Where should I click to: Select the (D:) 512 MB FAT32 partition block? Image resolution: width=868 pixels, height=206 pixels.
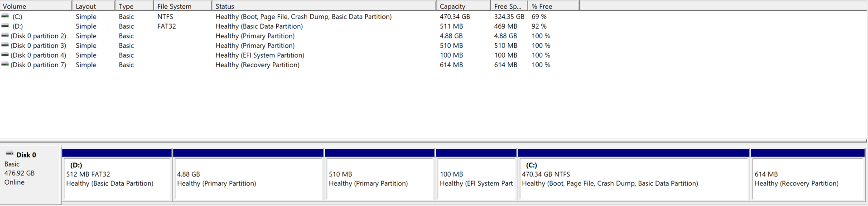pyautogui.click(x=117, y=175)
